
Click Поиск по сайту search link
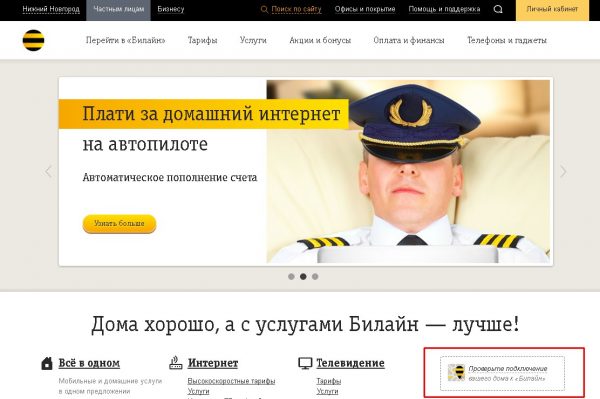(296, 9)
